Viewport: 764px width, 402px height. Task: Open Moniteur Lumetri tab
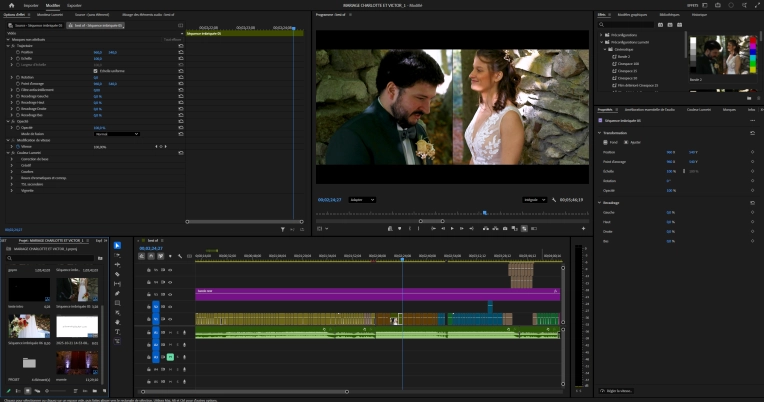point(50,15)
